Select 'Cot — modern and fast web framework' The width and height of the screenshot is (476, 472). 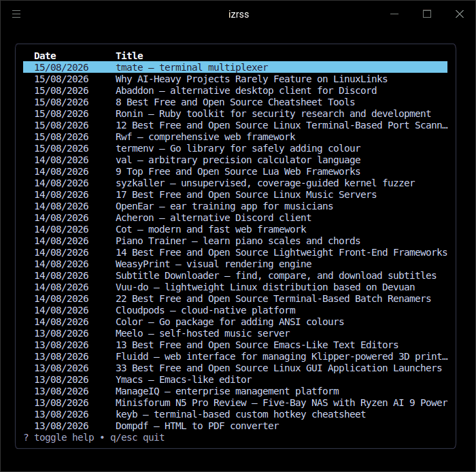click(x=235, y=229)
